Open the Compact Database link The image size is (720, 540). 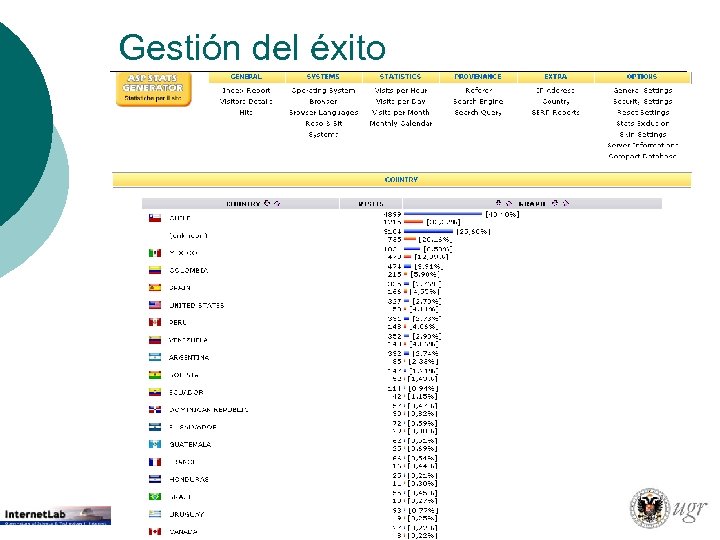642,156
